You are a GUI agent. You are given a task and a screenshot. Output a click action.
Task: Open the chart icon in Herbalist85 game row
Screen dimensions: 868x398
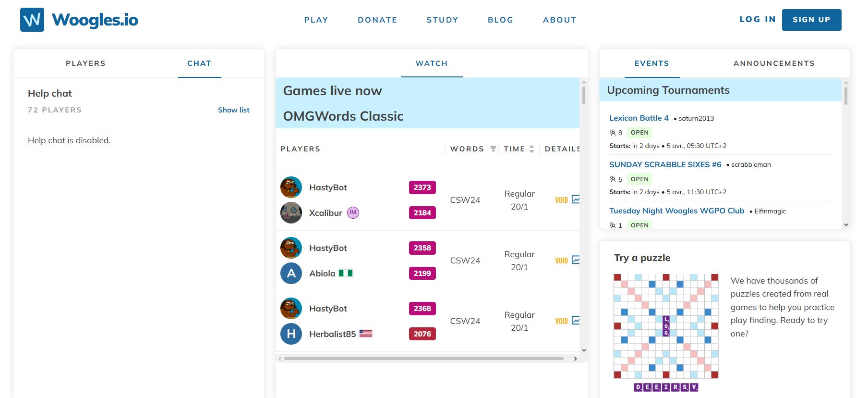[576, 321]
